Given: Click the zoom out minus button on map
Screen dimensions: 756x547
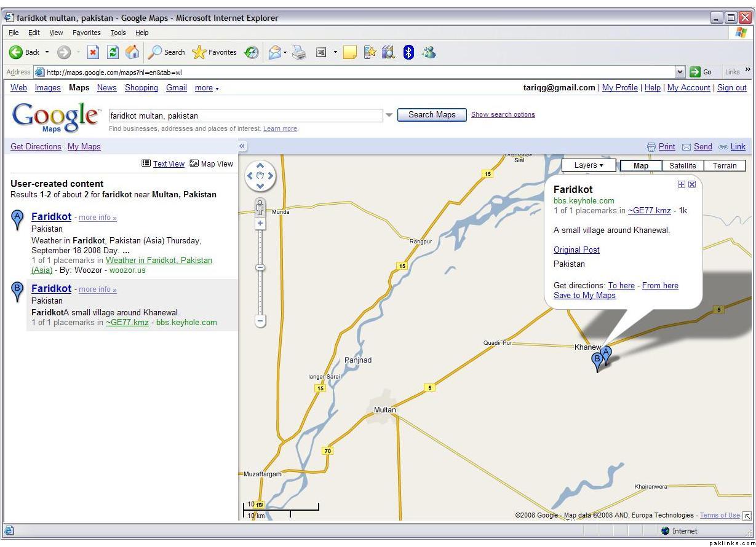Looking at the screenshot, I should (260, 320).
